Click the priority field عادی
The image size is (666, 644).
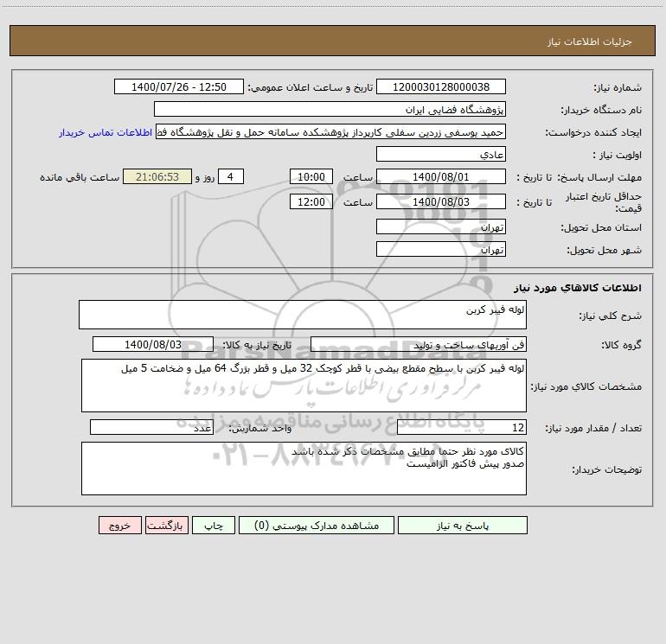[441, 155]
